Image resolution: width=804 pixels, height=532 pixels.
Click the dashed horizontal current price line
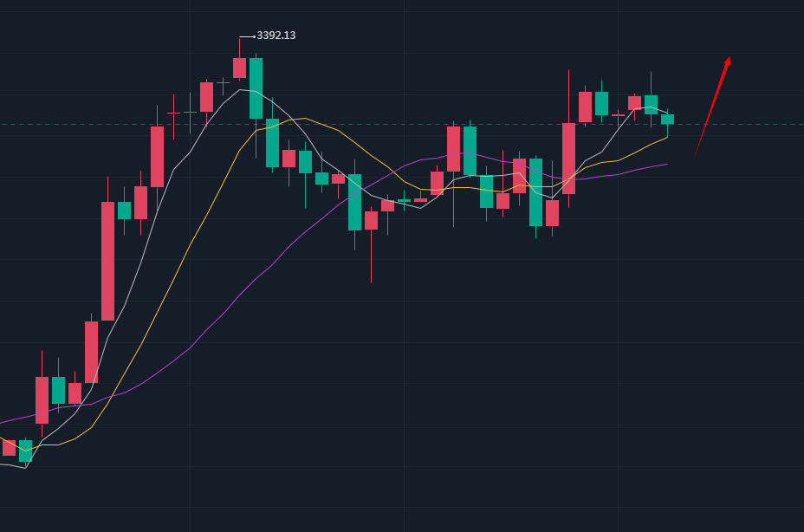[x=402, y=124]
